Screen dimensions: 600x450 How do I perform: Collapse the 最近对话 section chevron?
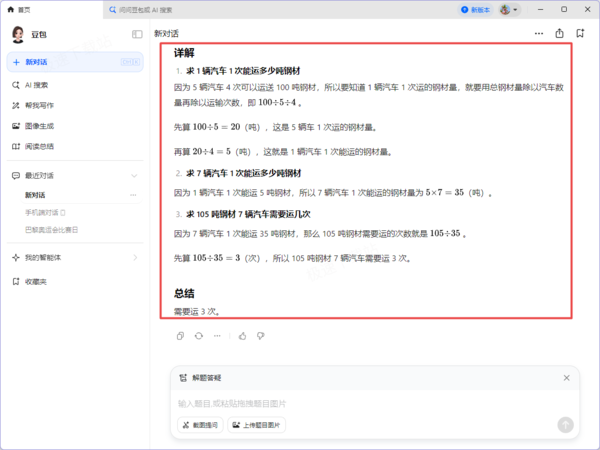click(x=134, y=176)
